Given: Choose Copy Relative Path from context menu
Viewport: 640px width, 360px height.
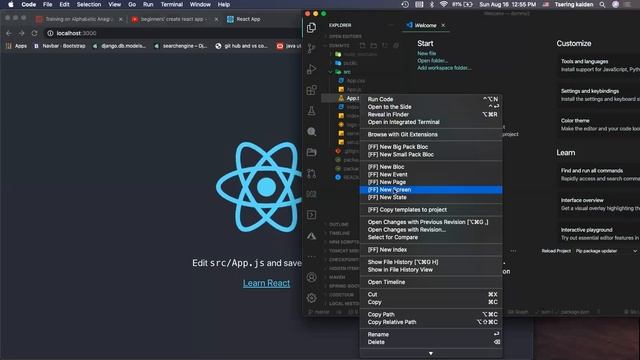Looking at the screenshot, I should [x=431, y=322].
